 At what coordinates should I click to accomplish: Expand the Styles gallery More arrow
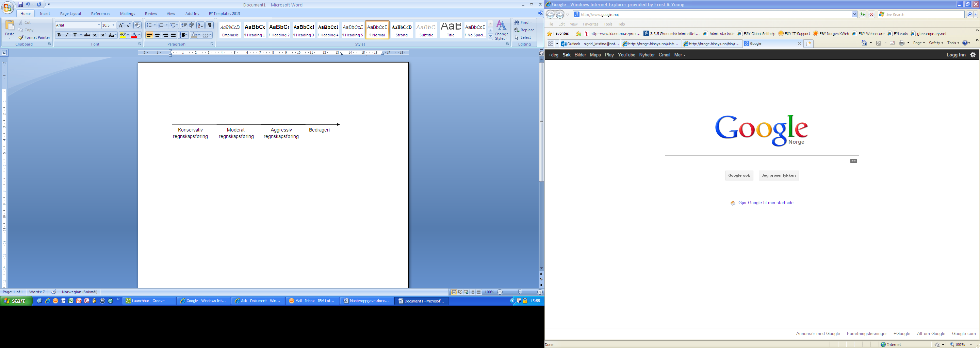[490, 37]
